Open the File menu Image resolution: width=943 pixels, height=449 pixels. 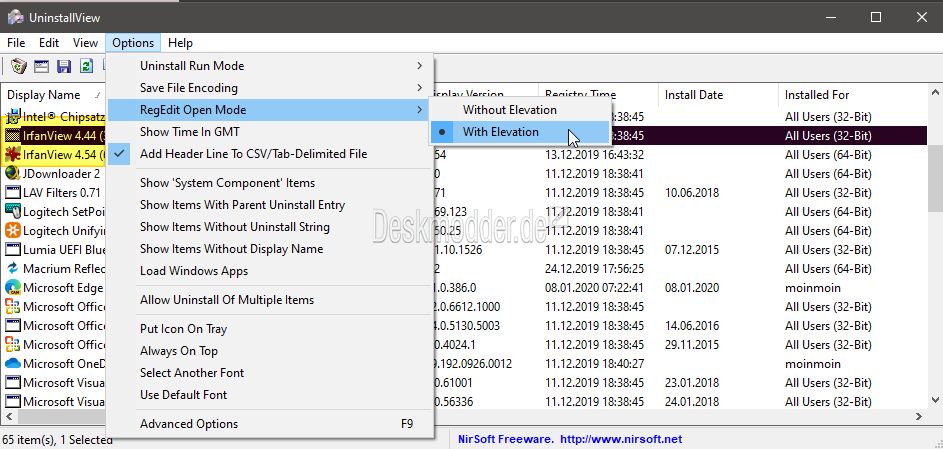(x=16, y=43)
